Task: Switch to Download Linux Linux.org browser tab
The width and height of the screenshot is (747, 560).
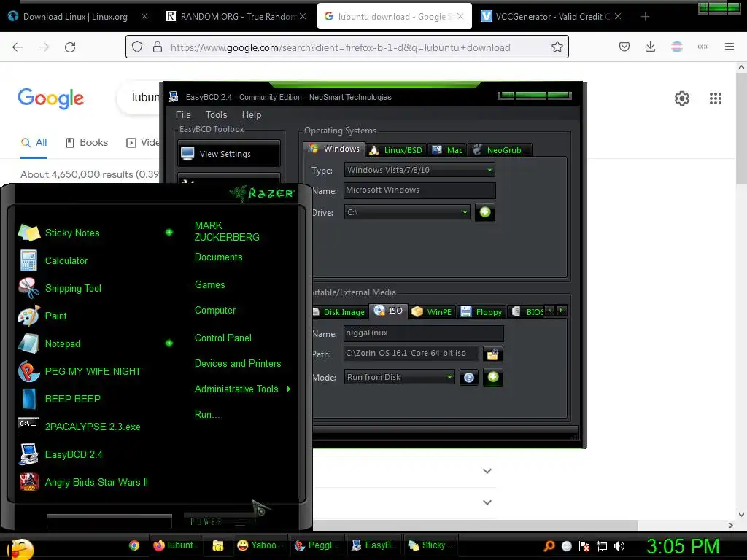Action: pos(75,17)
